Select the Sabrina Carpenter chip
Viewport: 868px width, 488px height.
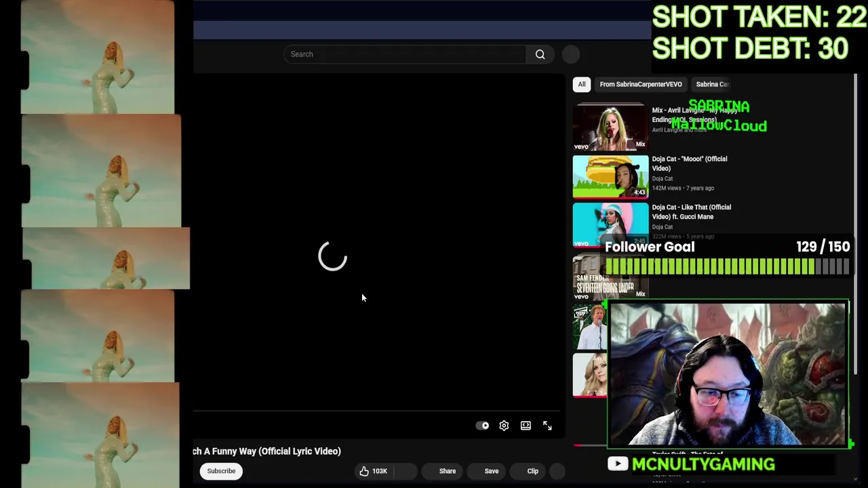[711, 84]
